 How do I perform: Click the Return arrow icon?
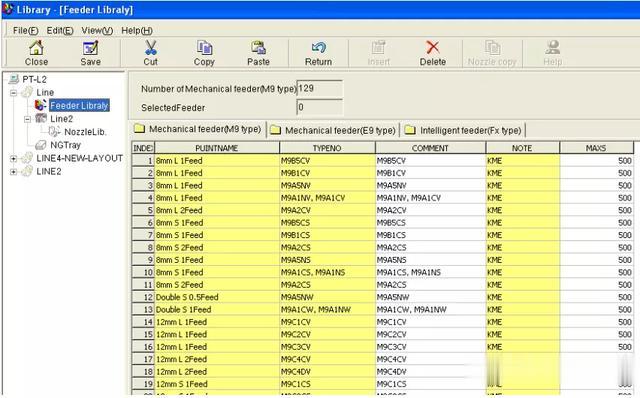[318, 48]
